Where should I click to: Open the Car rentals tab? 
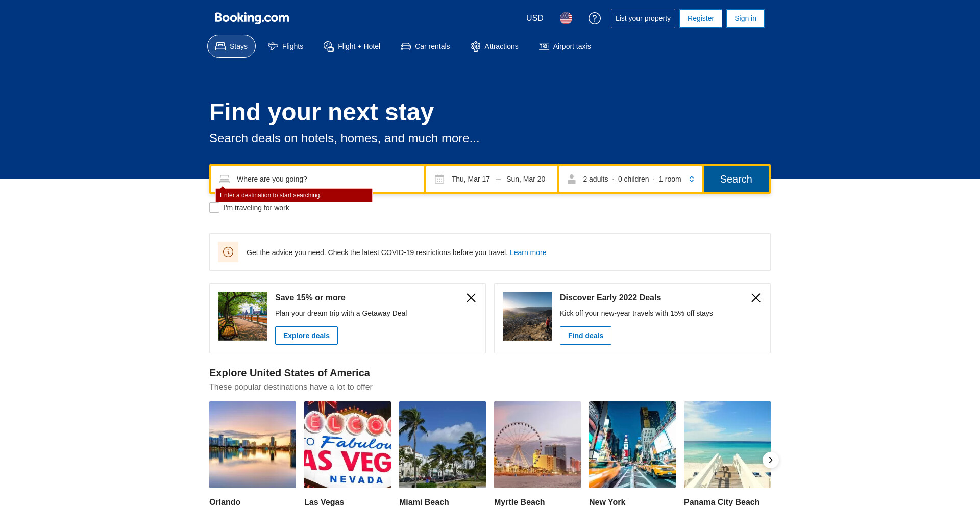(x=425, y=46)
